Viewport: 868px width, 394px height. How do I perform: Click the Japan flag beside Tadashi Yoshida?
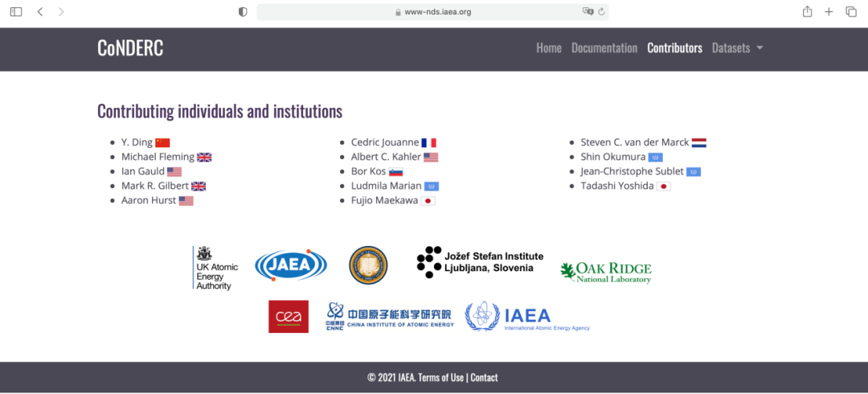point(664,187)
